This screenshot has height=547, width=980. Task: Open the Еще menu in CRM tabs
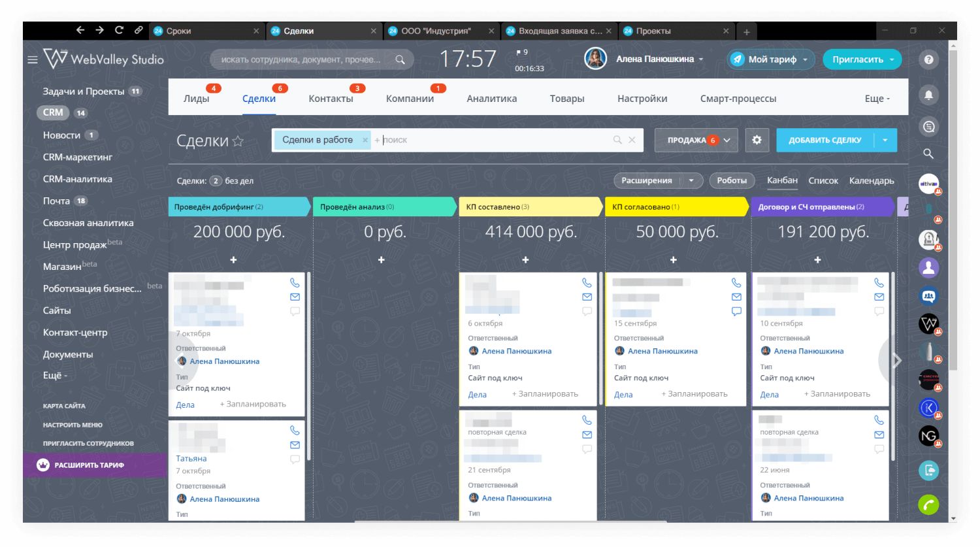877,99
